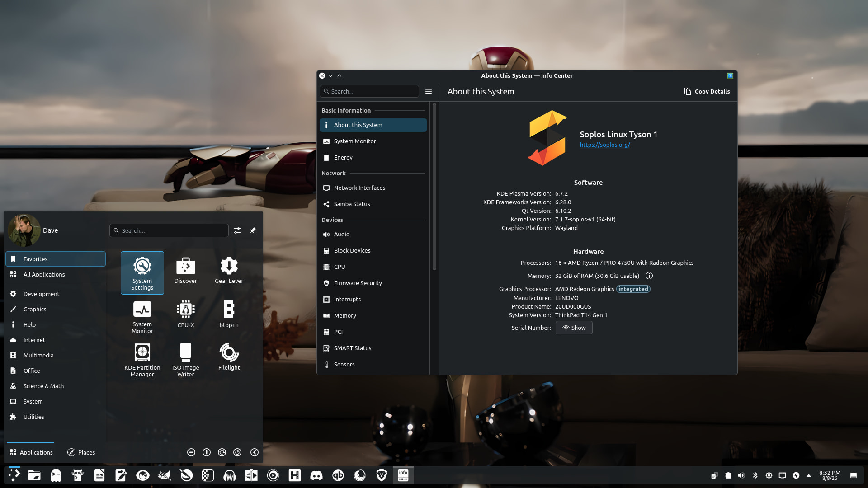
Task: Open SMART Status page
Action: point(373,348)
